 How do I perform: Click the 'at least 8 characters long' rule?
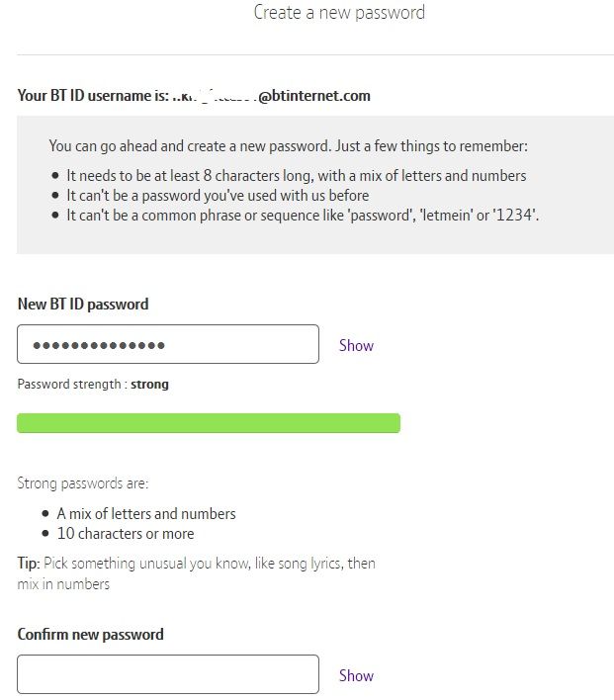point(296,175)
